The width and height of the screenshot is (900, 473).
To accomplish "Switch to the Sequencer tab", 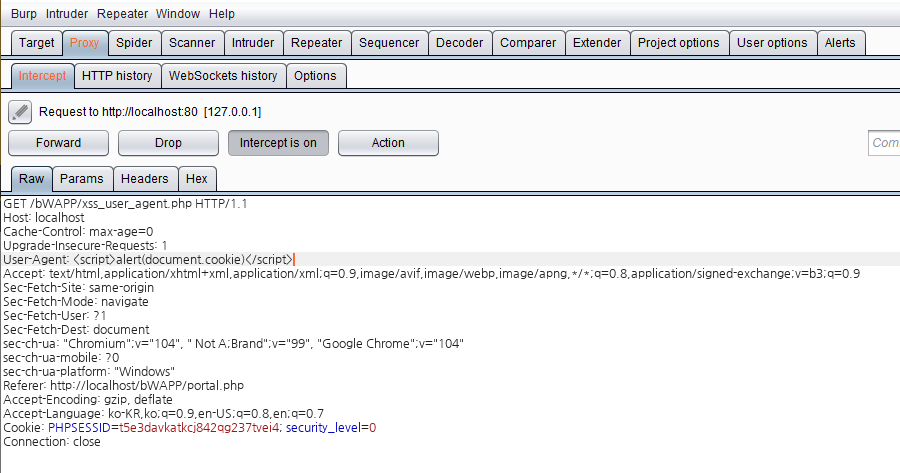I will pyautogui.click(x=389, y=43).
